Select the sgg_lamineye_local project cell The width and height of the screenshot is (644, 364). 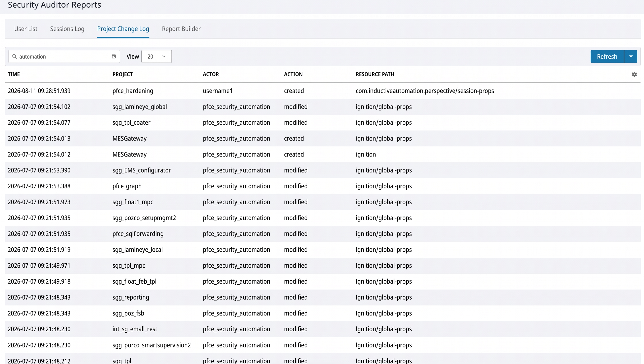pyautogui.click(x=138, y=250)
